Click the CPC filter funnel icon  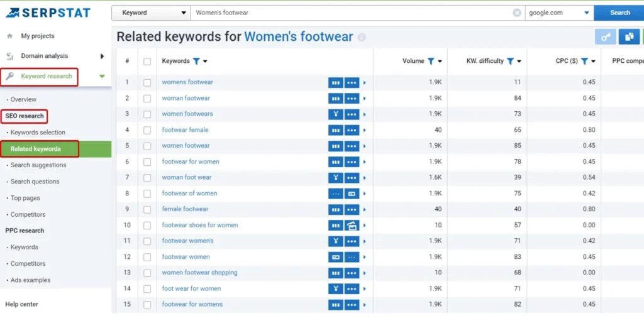click(584, 62)
